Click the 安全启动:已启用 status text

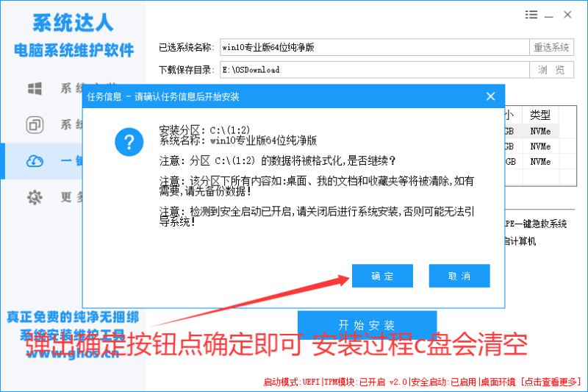pyautogui.click(x=444, y=382)
